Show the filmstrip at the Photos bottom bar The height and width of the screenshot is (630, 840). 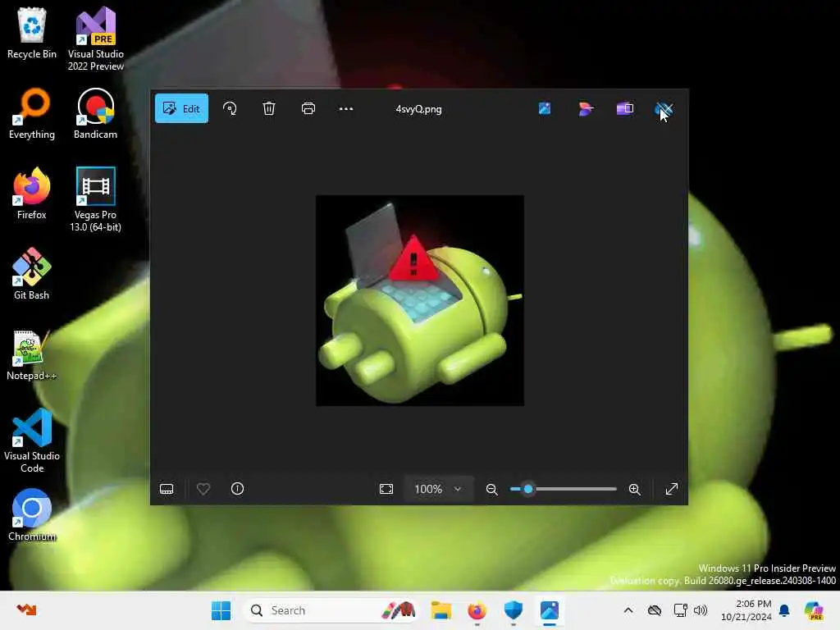tap(167, 489)
